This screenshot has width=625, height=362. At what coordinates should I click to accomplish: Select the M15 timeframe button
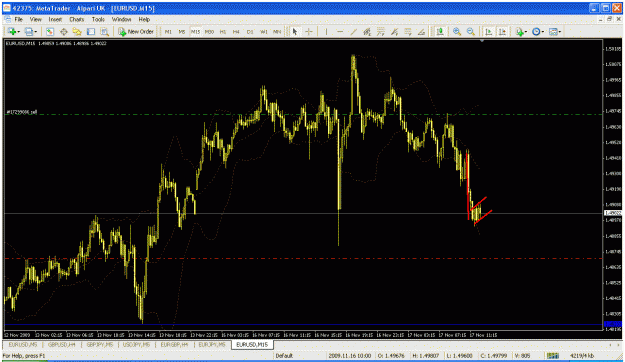(195, 31)
